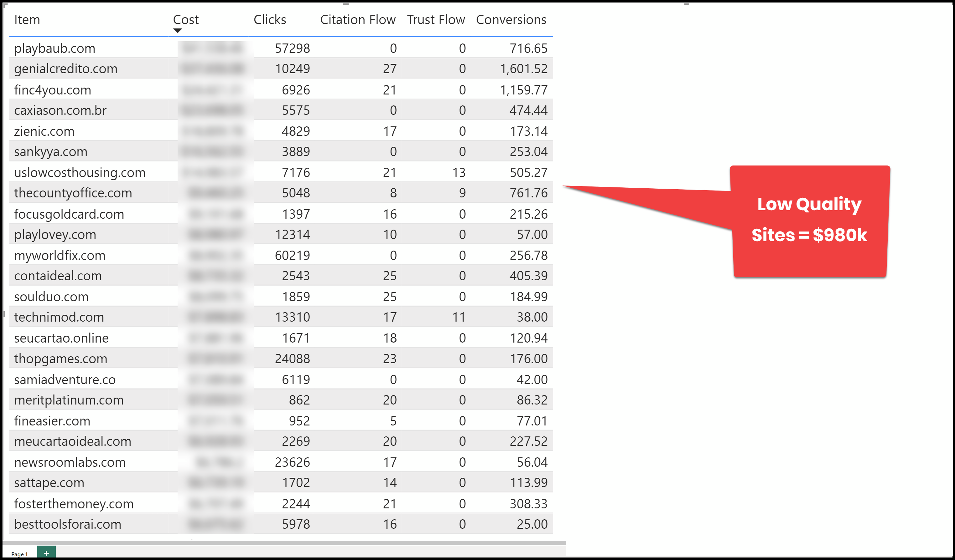Click the Trust Flow column header
Viewport: 955px width, 560px height.
(435, 20)
